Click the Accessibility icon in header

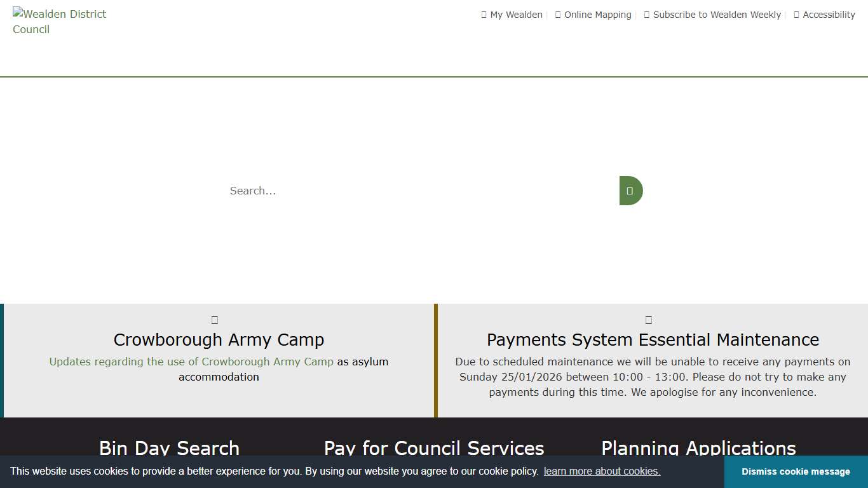coord(796,15)
